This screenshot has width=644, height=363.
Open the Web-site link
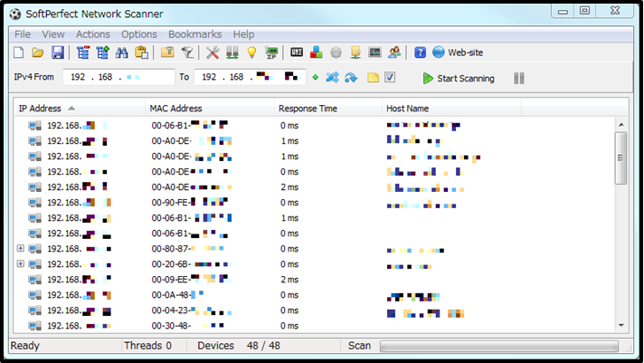pos(458,53)
